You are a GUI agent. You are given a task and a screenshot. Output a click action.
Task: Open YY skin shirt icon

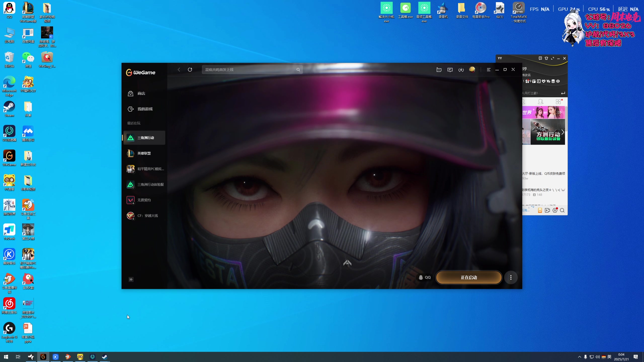[546, 58]
